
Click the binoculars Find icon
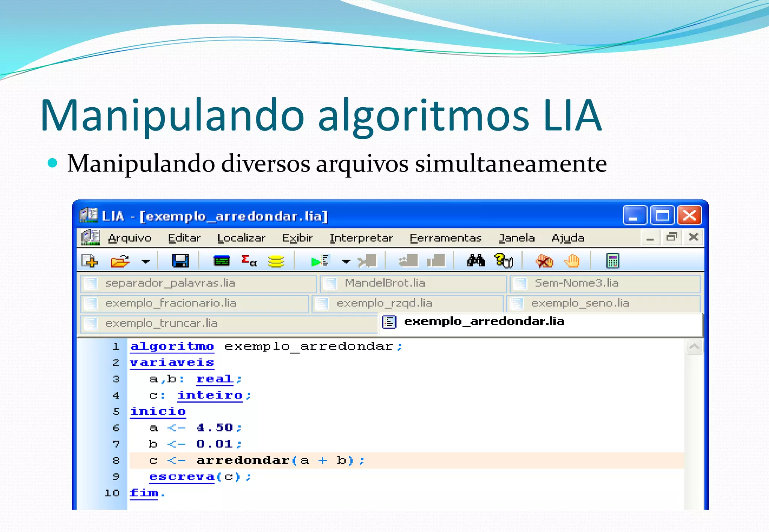476,260
